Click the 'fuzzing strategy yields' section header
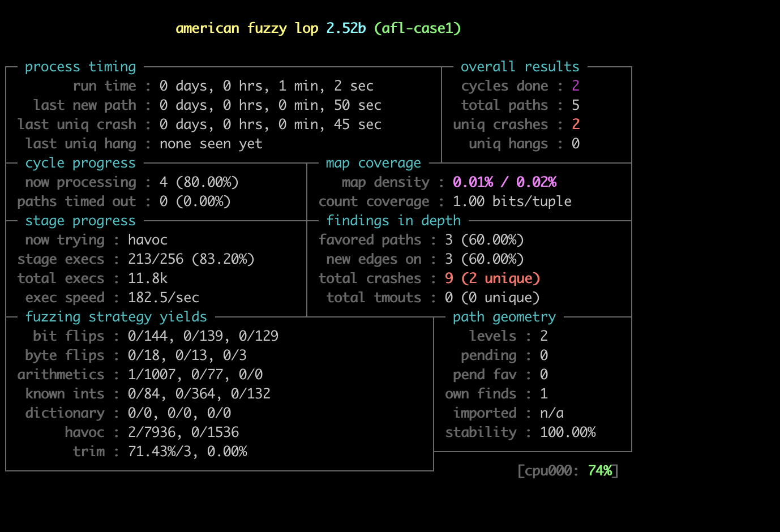 pos(116,317)
